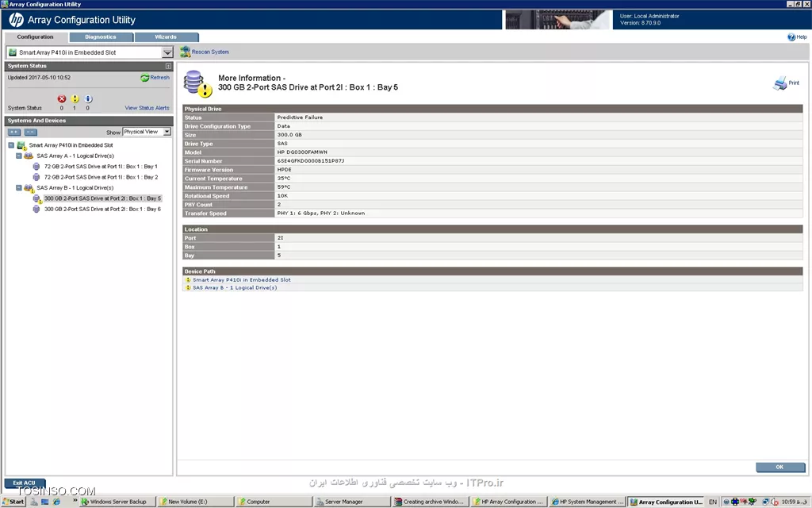Switch to New Volume (E:) taskbar window
Image resolution: width=812 pixels, height=508 pixels.
[x=194, y=502]
